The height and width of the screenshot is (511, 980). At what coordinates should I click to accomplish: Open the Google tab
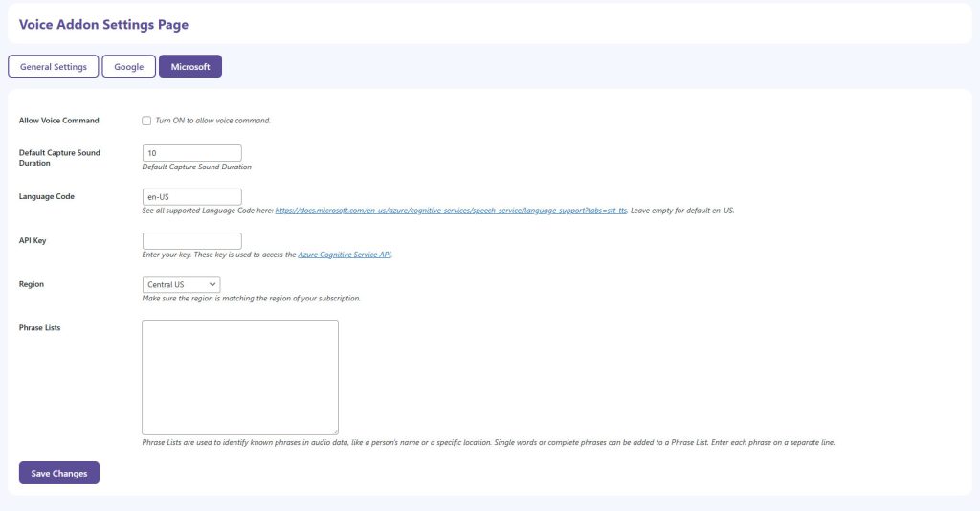[x=128, y=67]
